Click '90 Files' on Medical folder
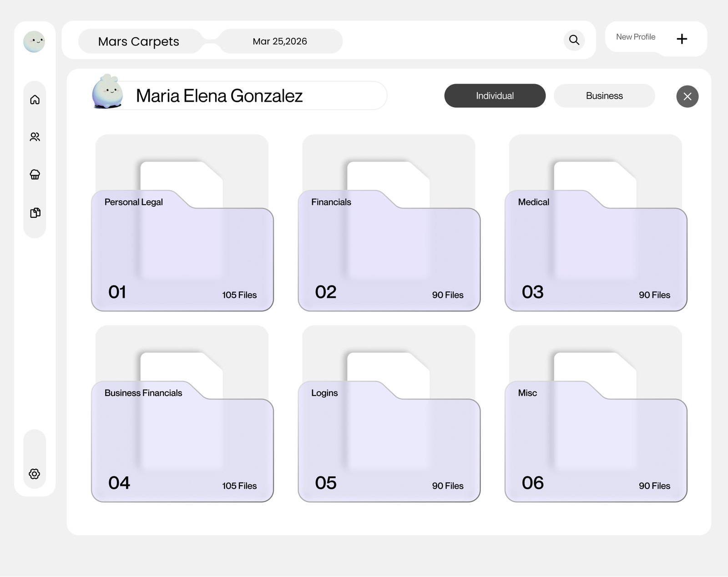This screenshot has width=728, height=577. click(x=654, y=295)
